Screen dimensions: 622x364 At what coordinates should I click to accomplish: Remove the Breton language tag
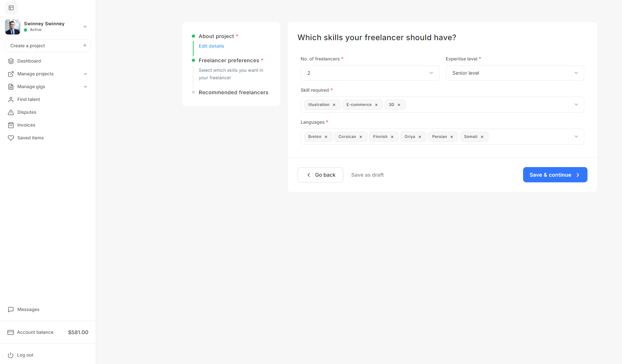[x=326, y=137]
